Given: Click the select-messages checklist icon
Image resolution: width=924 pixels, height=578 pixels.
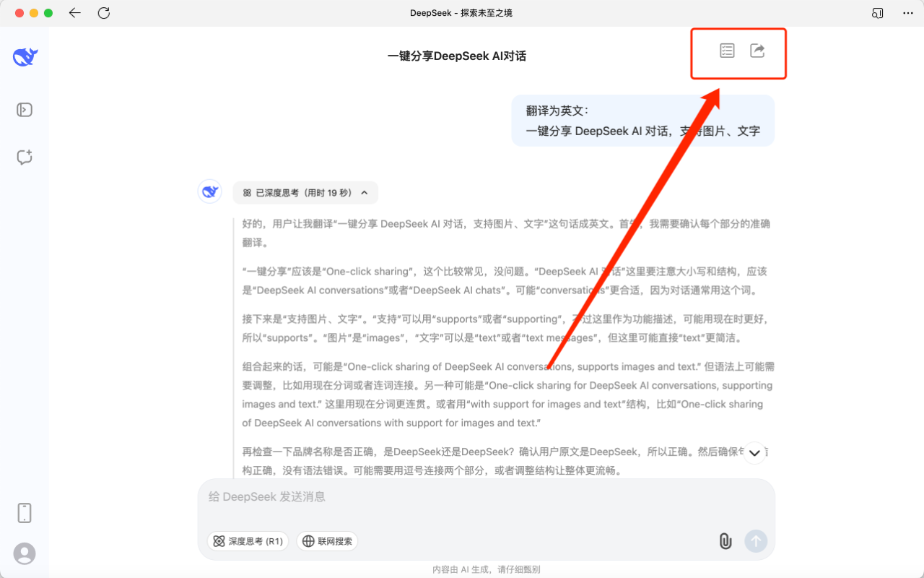Looking at the screenshot, I should pyautogui.click(x=727, y=51).
